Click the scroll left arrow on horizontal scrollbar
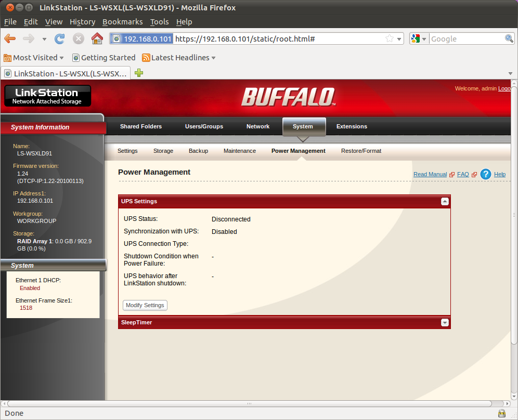Viewport: 518px width, 420px height. point(3,403)
